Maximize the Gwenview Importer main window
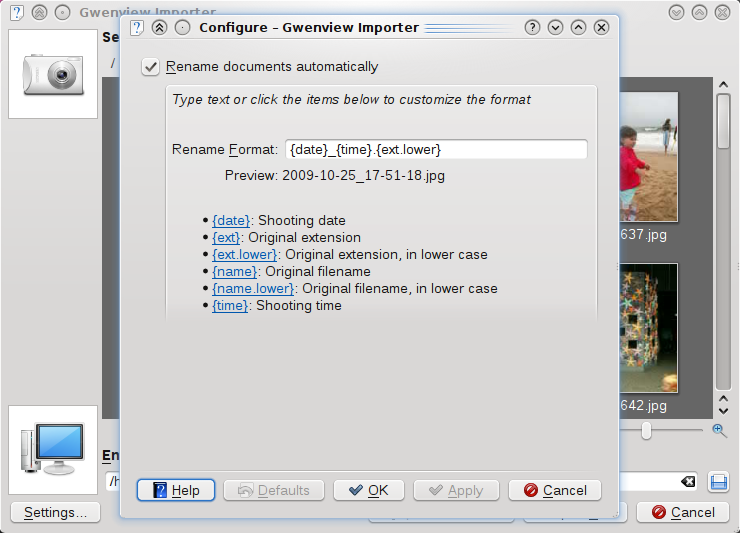The width and height of the screenshot is (740, 533). (699, 12)
